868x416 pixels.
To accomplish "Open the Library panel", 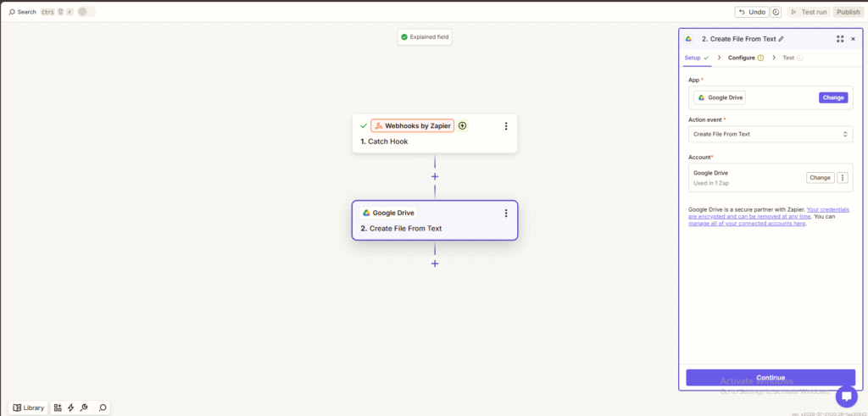I will coord(29,408).
